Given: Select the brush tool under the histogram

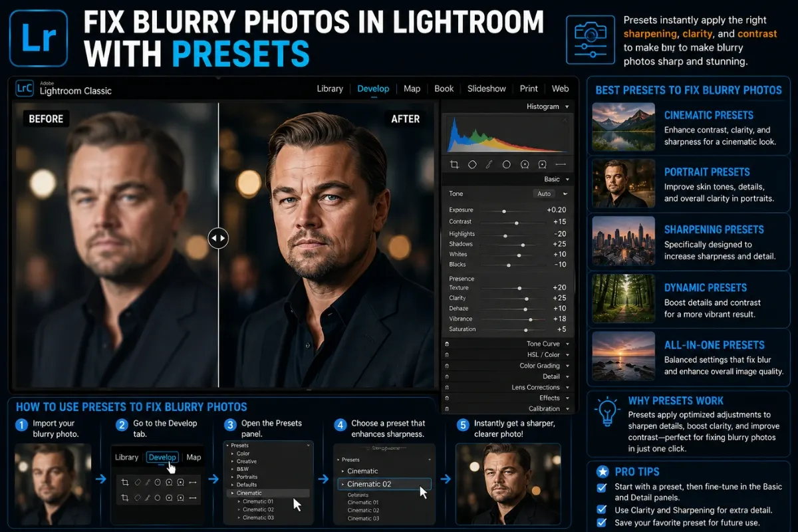Looking at the screenshot, I should click(489, 164).
